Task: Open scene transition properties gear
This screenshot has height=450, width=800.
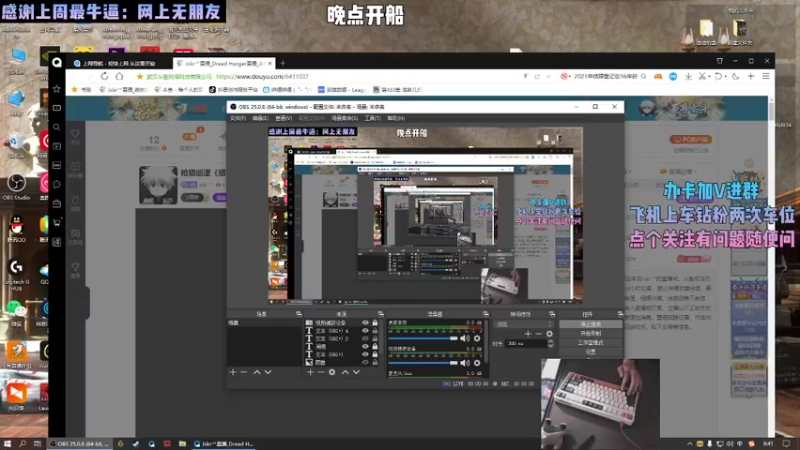Action: (x=549, y=334)
